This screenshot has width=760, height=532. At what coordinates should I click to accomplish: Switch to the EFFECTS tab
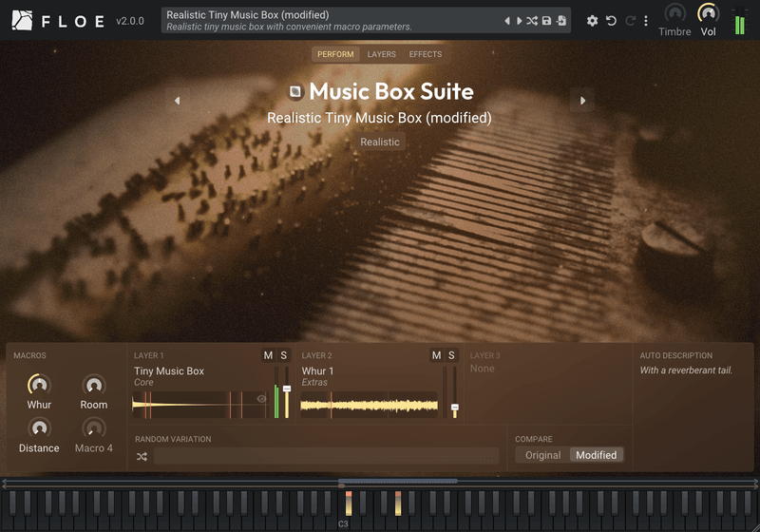click(426, 54)
